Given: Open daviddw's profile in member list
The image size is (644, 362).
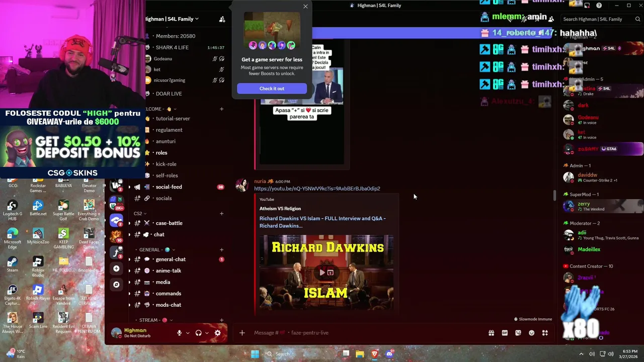Looking at the screenshot, I should [603, 177].
